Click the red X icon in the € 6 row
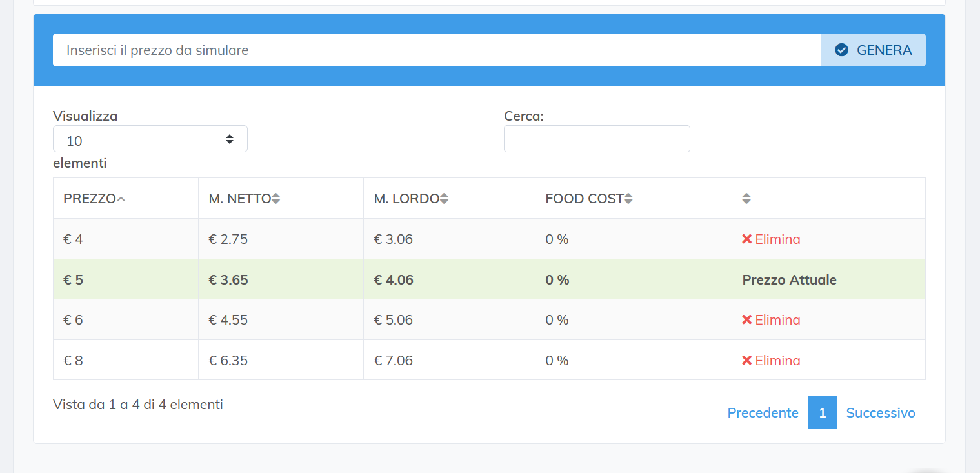The width and height of the screenshot is (980, 473). click(747, 320)
